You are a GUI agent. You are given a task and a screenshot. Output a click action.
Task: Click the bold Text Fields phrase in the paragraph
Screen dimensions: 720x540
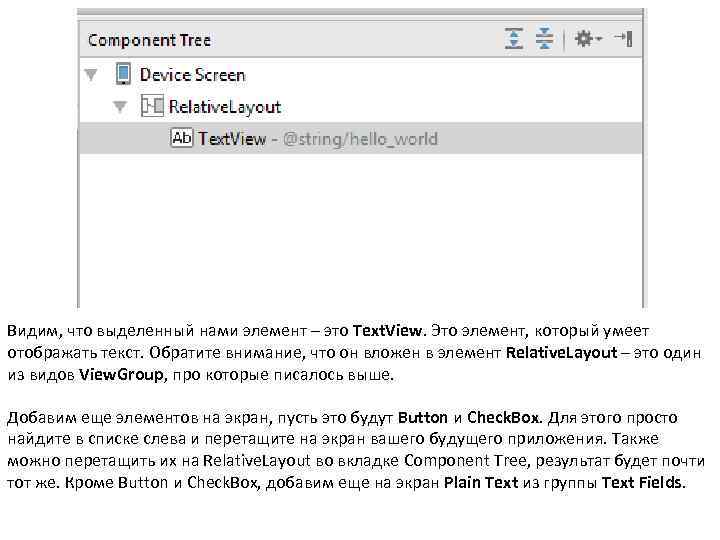(x=642, y=482)
